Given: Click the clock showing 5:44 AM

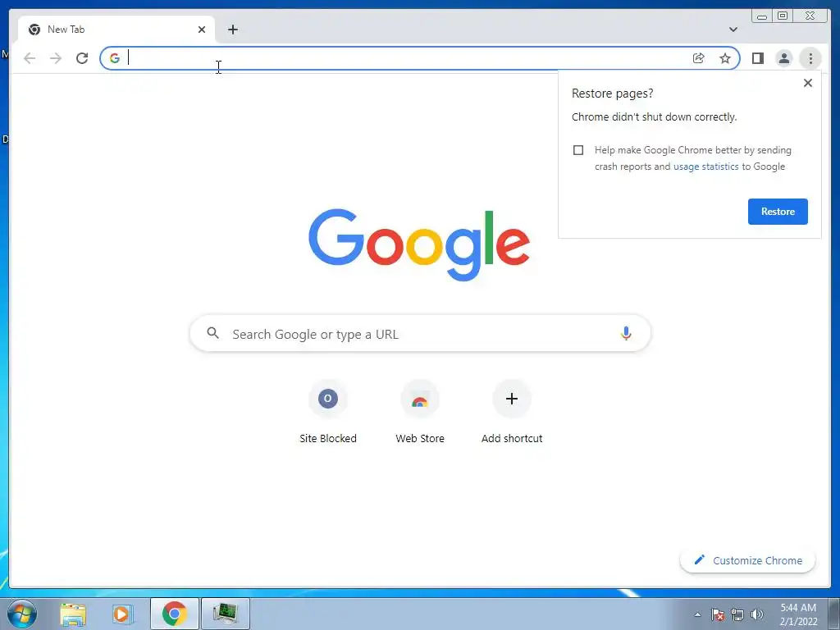Looking at the screenshot, I should [798, 614].
